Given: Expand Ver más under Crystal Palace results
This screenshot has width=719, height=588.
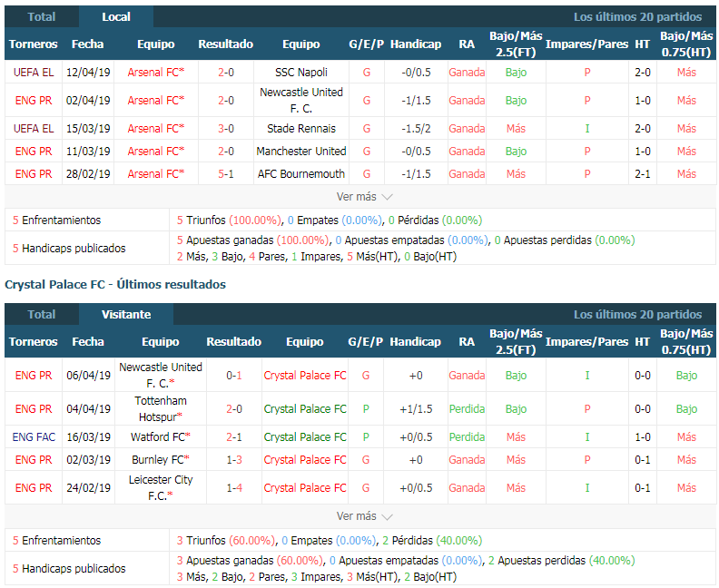Looking at the screenshot, I should (x=365, y=516).
